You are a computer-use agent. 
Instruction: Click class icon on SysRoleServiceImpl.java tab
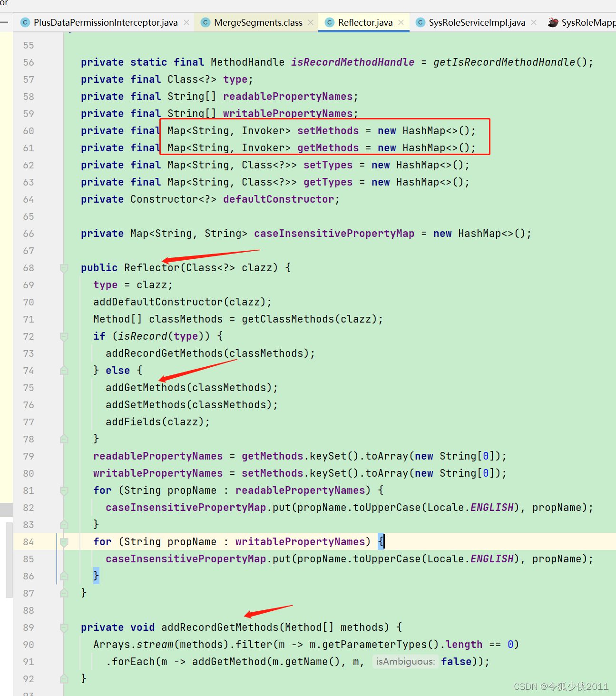(x=420, y=22)
